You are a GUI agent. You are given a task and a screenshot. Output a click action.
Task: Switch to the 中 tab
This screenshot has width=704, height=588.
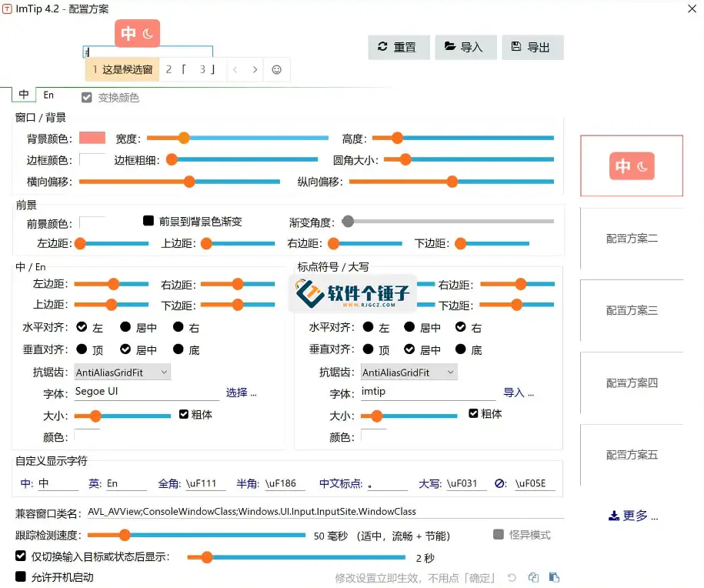pyautogui.click(x=23, y=95)
